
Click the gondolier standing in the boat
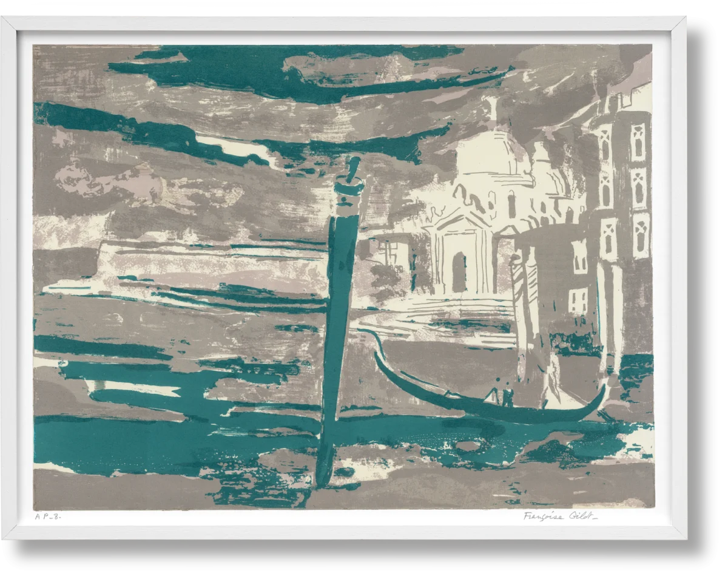(508, 394)
